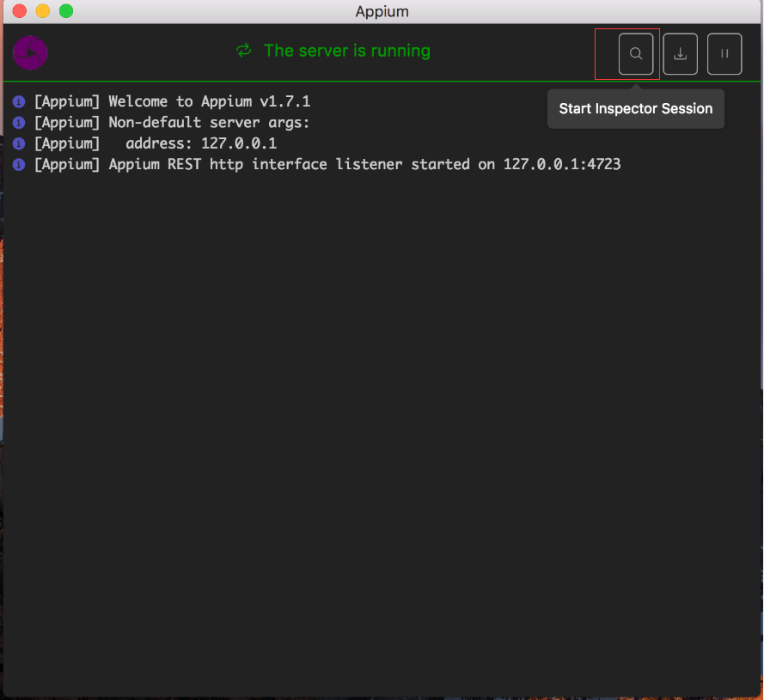Click the download logs toolbar button frame
This screenshot has height=700, width=764.
680,53
